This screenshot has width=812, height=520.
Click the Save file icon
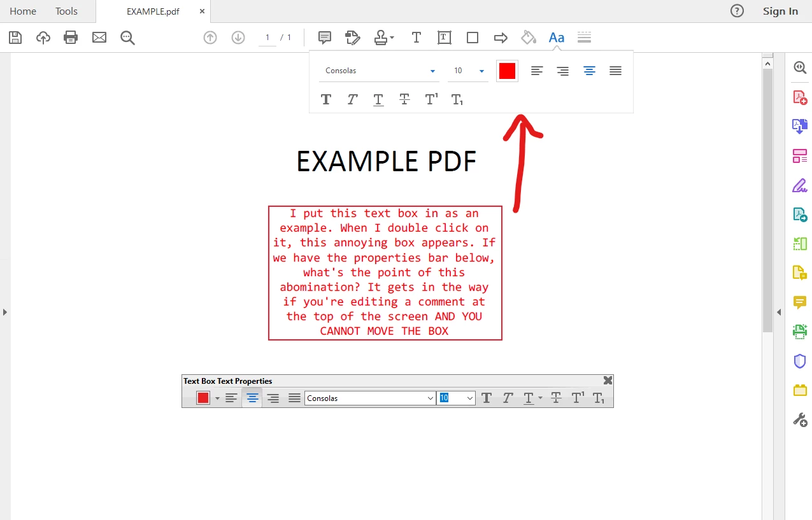[15, 38]
